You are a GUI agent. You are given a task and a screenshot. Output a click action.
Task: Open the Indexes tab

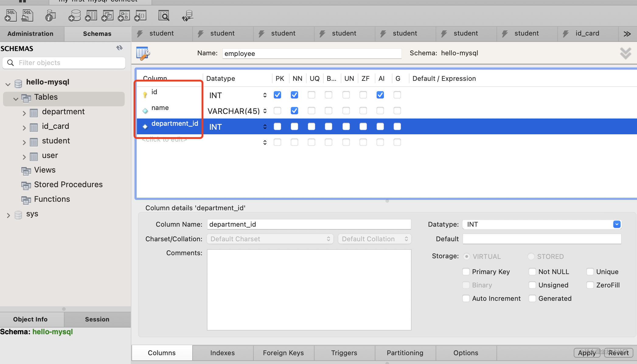tap(222, 353)
